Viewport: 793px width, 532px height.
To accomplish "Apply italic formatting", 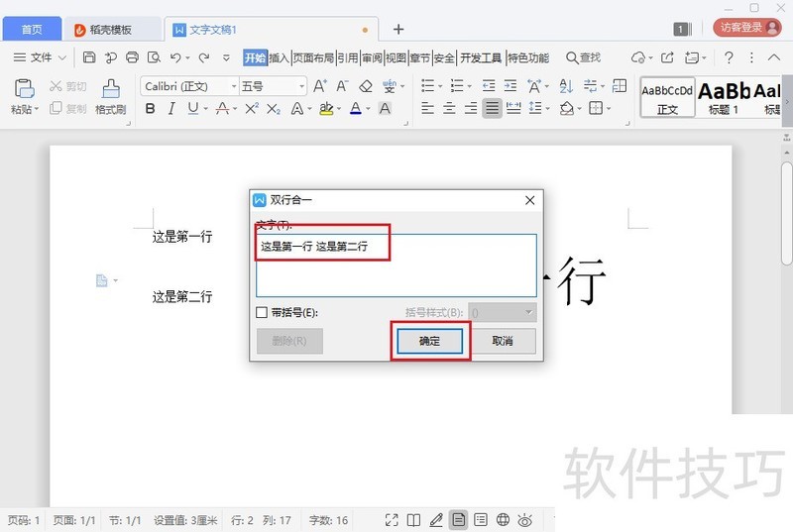I will (171, 108).
